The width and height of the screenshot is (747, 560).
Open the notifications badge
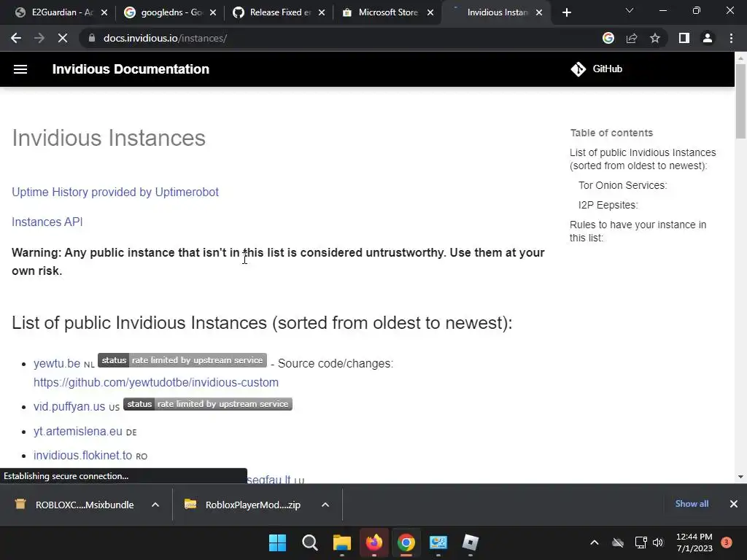[x=727, y=542]
